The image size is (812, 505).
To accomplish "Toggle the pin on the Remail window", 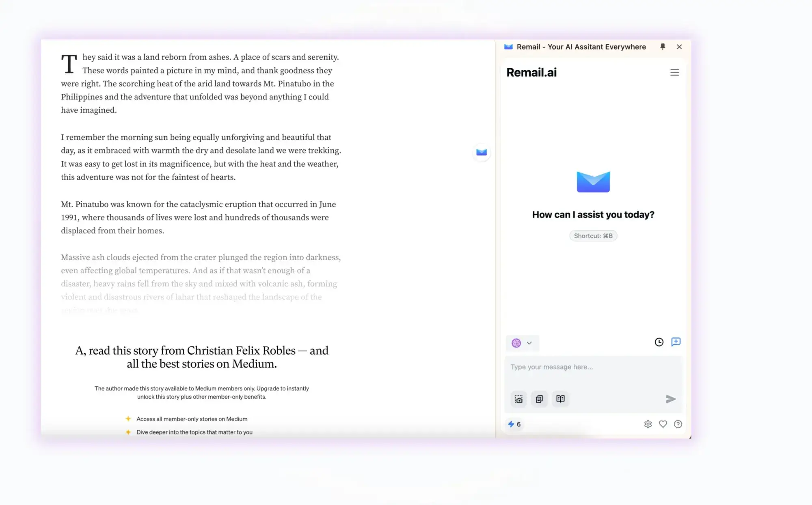I will pos(663,47).
